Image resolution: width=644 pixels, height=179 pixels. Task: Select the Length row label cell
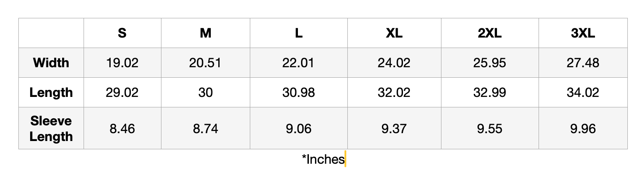point(51,93)
